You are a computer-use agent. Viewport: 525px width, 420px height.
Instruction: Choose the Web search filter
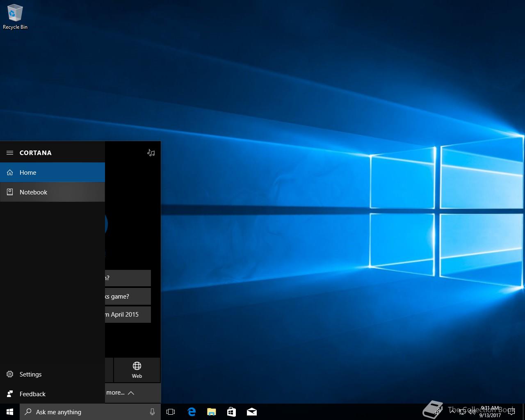click(x=137, y=370)
